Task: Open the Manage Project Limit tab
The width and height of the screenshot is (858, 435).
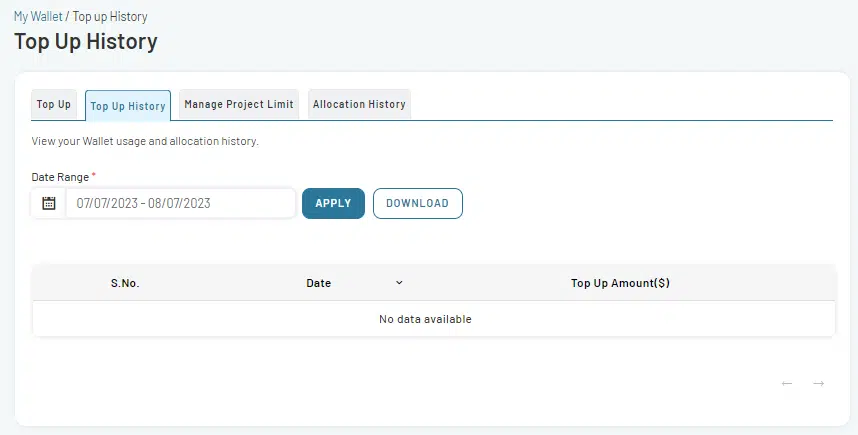Action: click(239, 104)
